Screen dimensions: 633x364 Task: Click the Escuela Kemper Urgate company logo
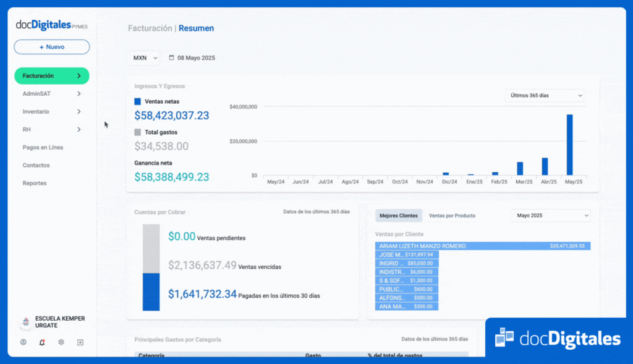click(25, 322)
